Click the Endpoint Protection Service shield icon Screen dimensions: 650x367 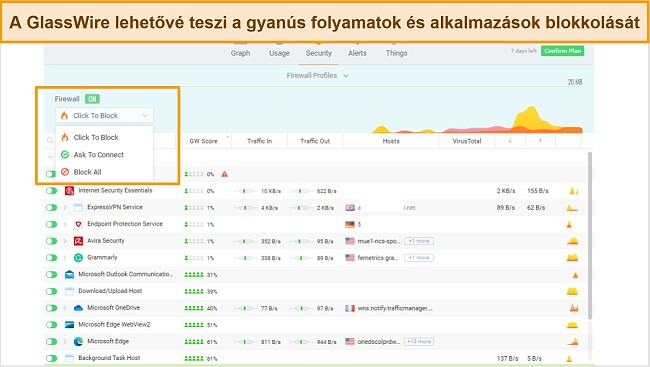coord(78,224)
